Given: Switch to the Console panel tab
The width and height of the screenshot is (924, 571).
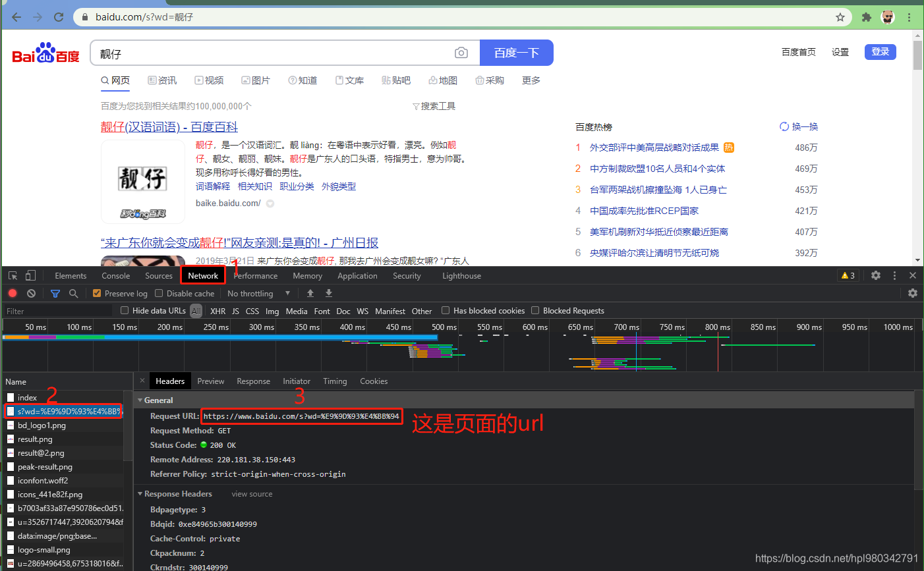Looking at the screenshot, I should (x=116, y=275).
